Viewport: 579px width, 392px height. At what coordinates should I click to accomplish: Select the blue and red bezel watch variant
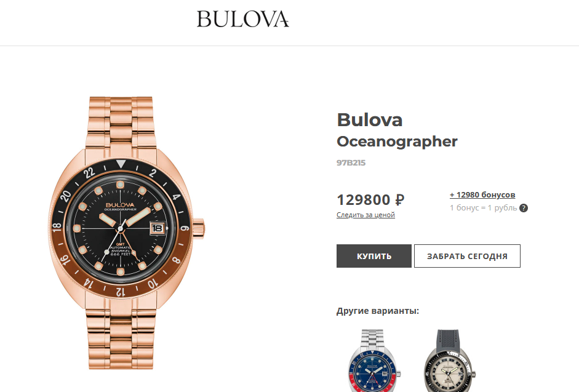click(374, 360)
